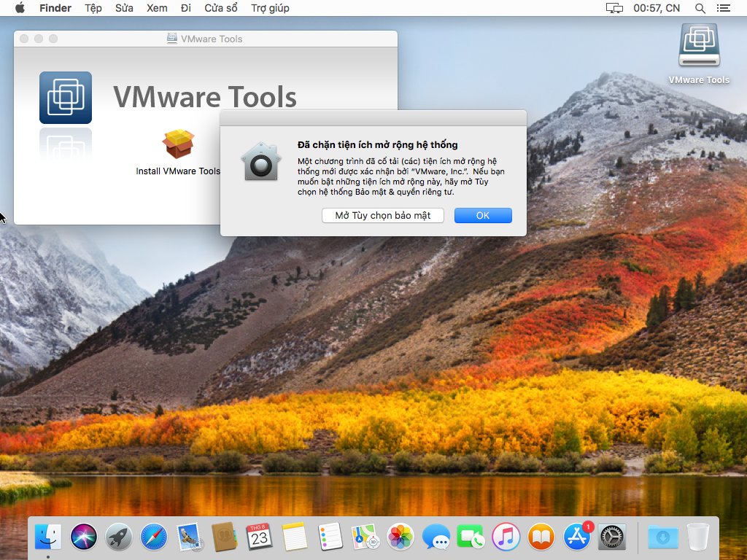The image size is (747, 560).
Task: Open the Cửa sổ menu
Action: click(220, 8)
